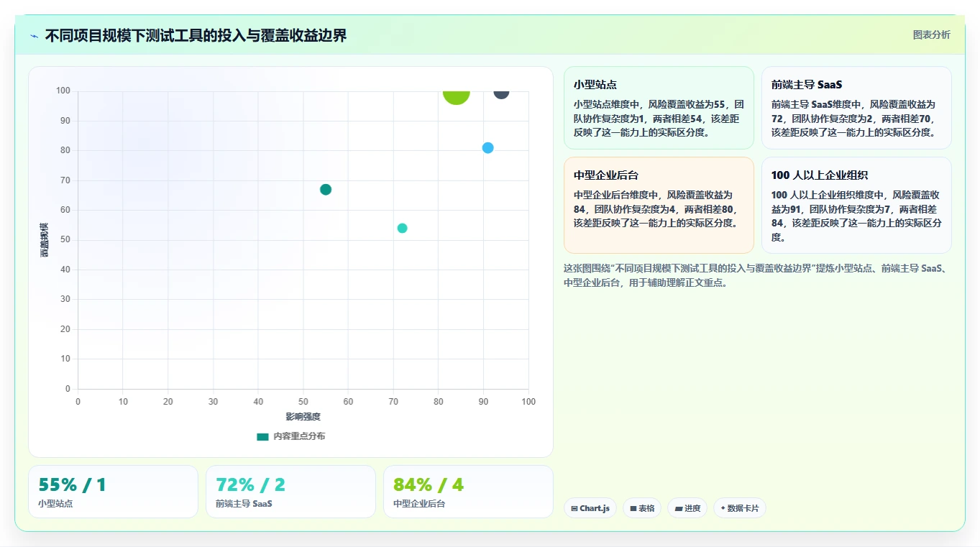Select the 中型企业后台 highlighted card
This screenshot has height=547, width=980.
659,205
